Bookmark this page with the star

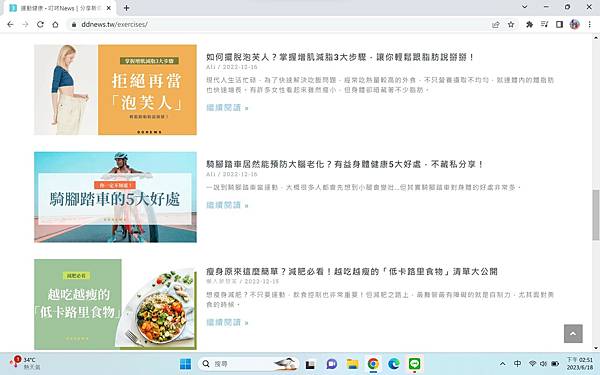pos(511,24)
